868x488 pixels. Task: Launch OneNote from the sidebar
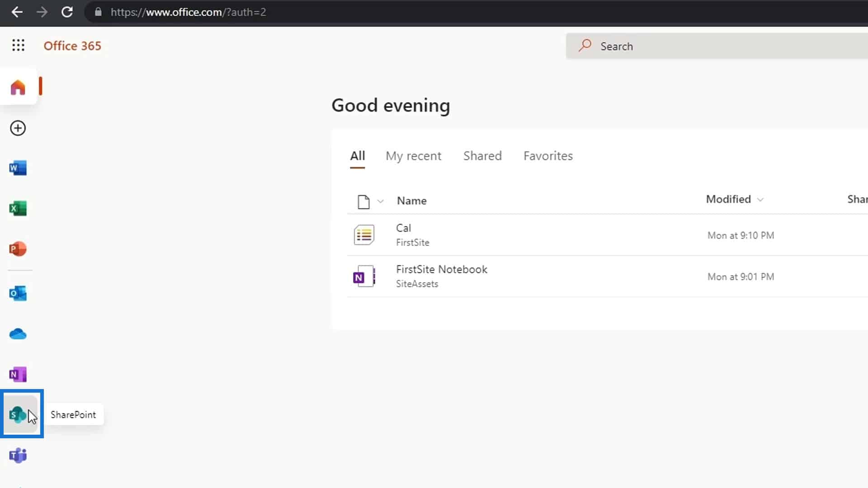pos(18,374)
